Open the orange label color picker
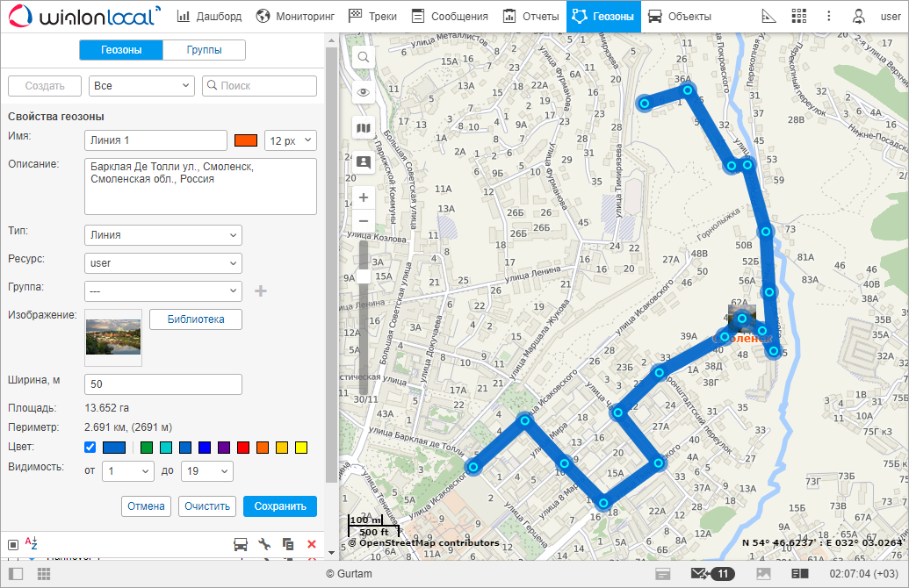Viewport: 909px width, 588px height. pos(246,140)
